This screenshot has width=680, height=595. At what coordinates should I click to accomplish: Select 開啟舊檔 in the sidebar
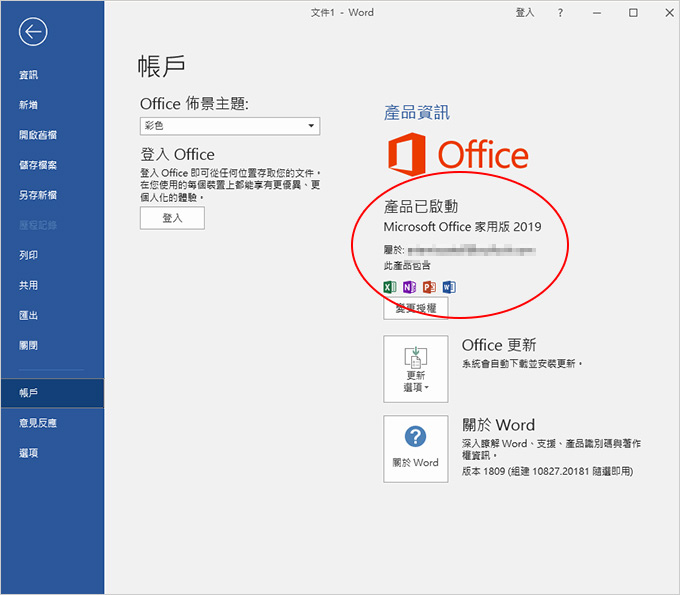[x=38, y=135]
